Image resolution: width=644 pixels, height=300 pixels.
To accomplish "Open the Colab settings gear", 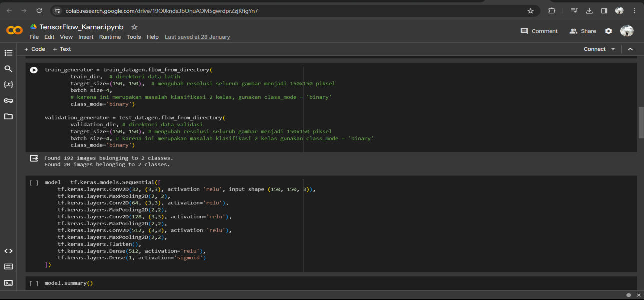I will pos(608,31).
